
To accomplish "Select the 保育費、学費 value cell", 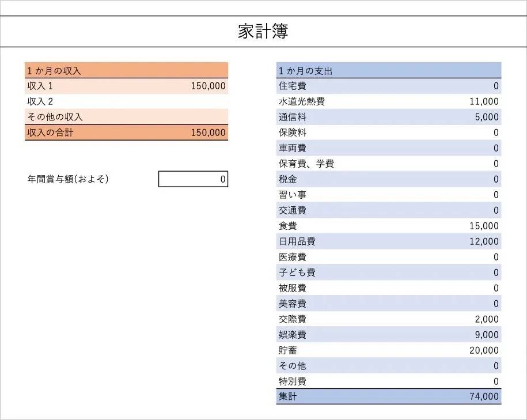I will point(496,164).
